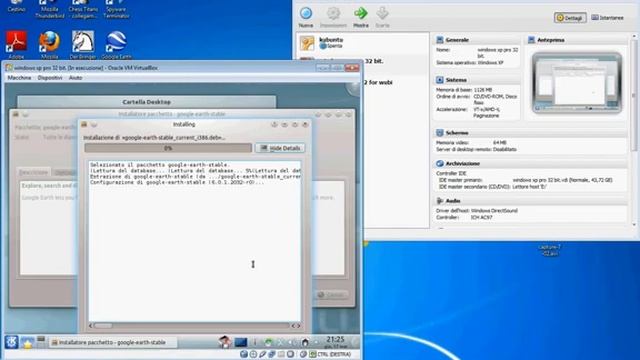Click the house-shaped icon in KDE tray
640x360 pixels.
[304, 342]
